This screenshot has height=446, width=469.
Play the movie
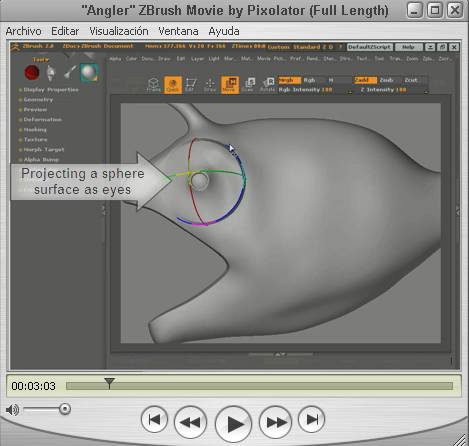234,424
